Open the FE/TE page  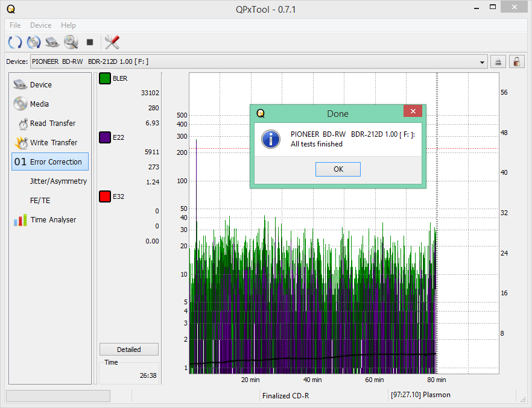(x=50, y=201)
